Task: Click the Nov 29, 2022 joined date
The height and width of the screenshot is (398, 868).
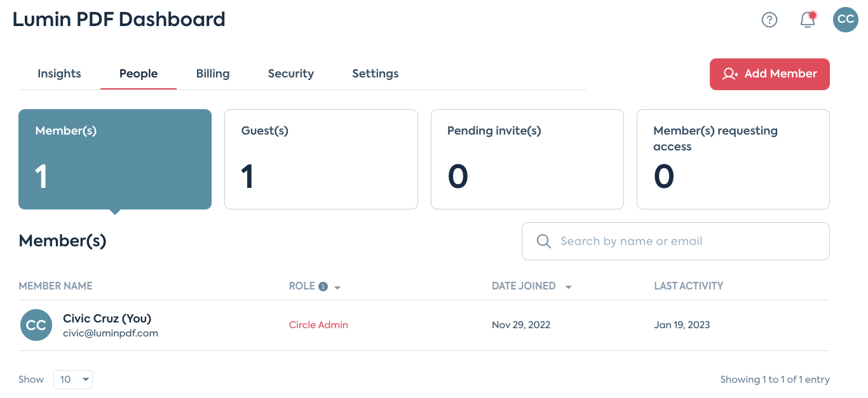Action: [521, 325]
